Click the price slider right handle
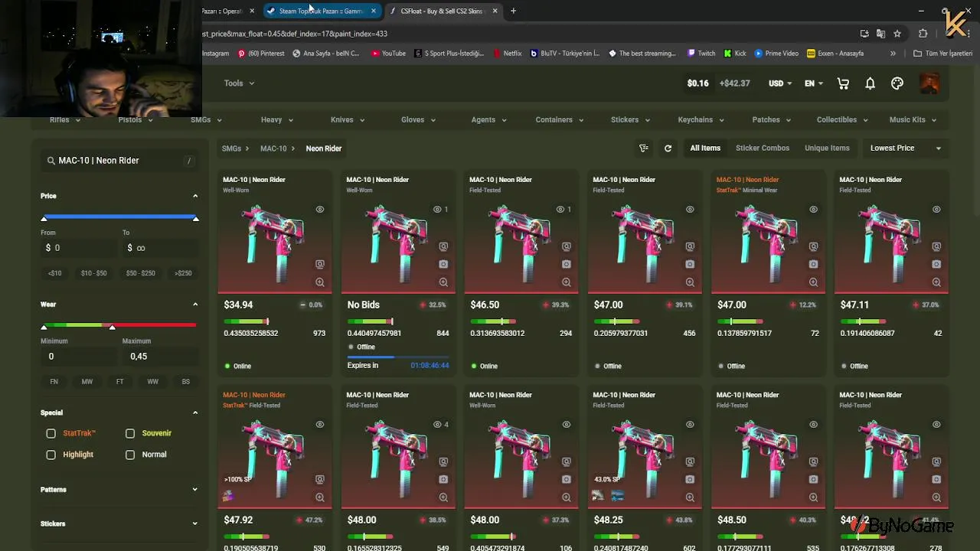 click(196, 219)
